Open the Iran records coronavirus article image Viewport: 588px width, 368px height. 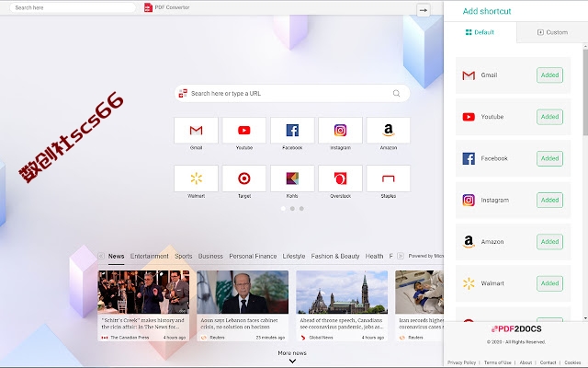click(x=419, y=293)
